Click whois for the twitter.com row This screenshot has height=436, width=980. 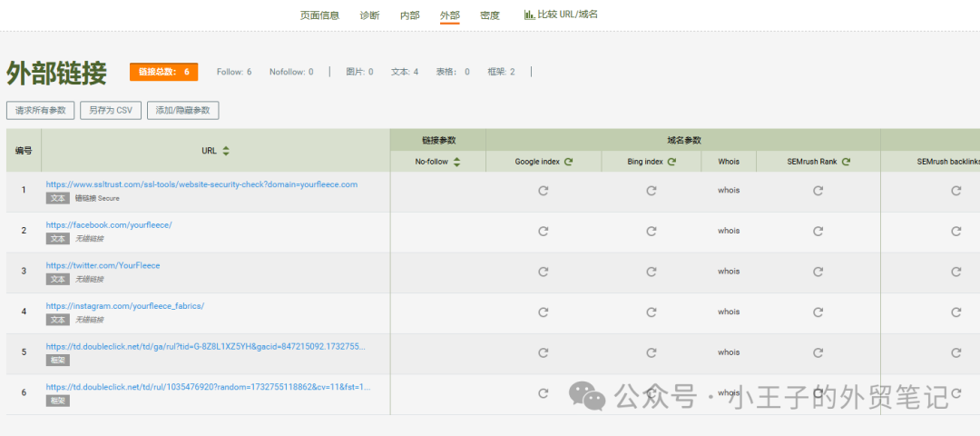729,272
